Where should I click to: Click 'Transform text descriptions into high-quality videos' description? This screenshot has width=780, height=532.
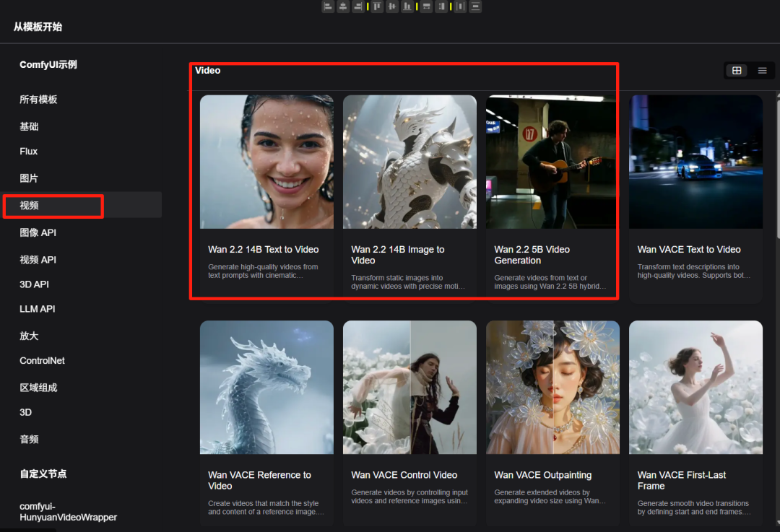point(693,271)
